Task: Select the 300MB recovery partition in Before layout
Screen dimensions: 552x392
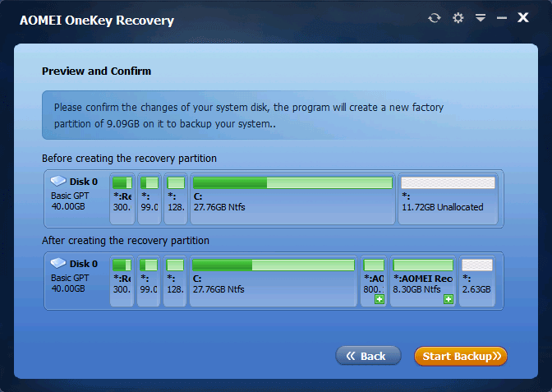Action: pos(122,199)
